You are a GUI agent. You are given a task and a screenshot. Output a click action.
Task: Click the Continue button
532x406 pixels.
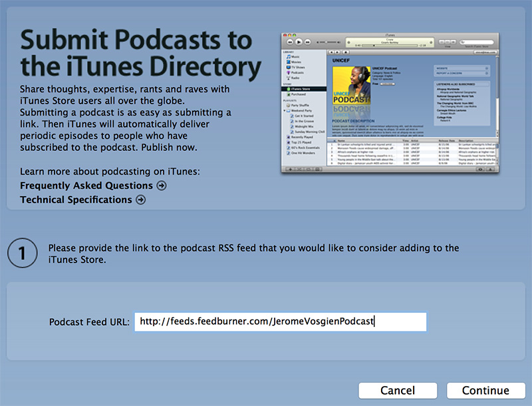[x=485, y=391]
